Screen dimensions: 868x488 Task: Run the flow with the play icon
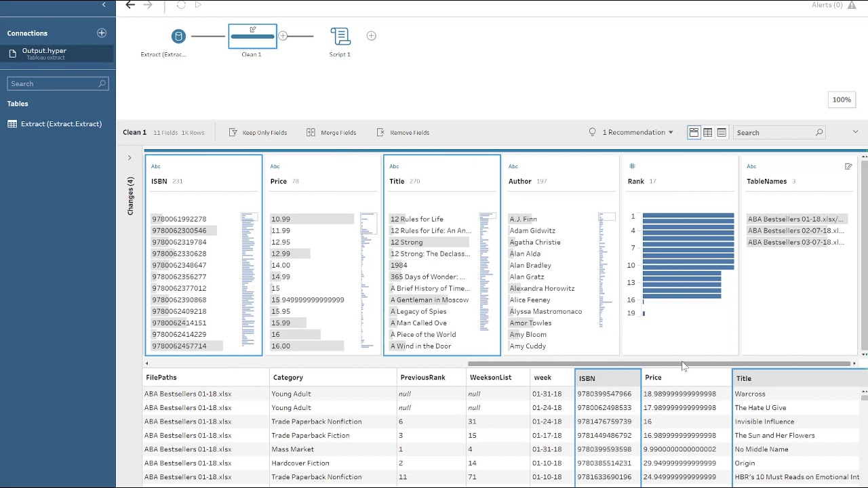tap(198, 5)
